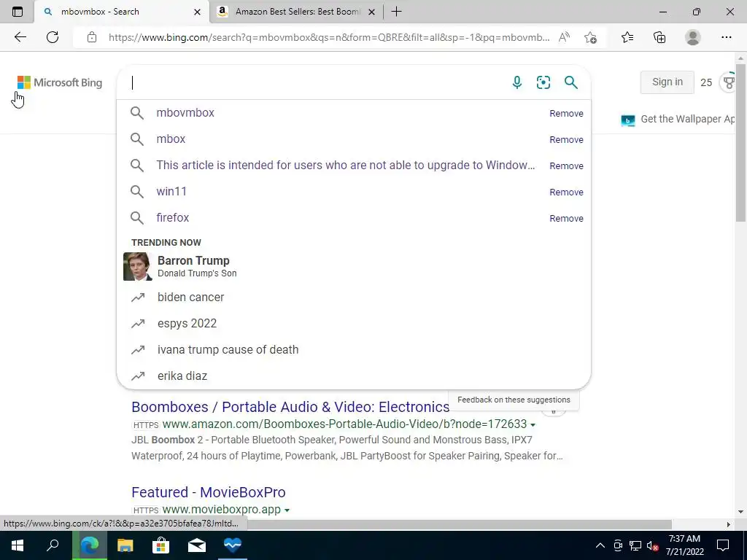The image size is (747, 560).
Task: Click the Sign in button
Action: (667, 82)
